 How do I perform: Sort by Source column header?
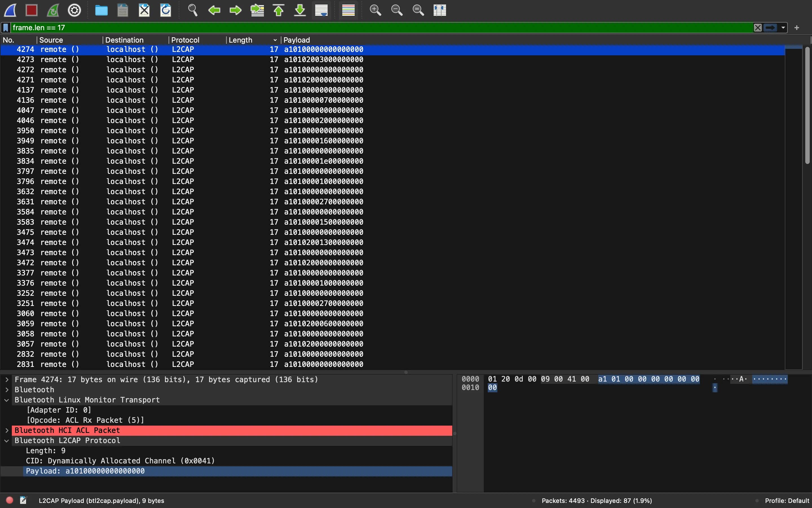(x=70, y=40)
